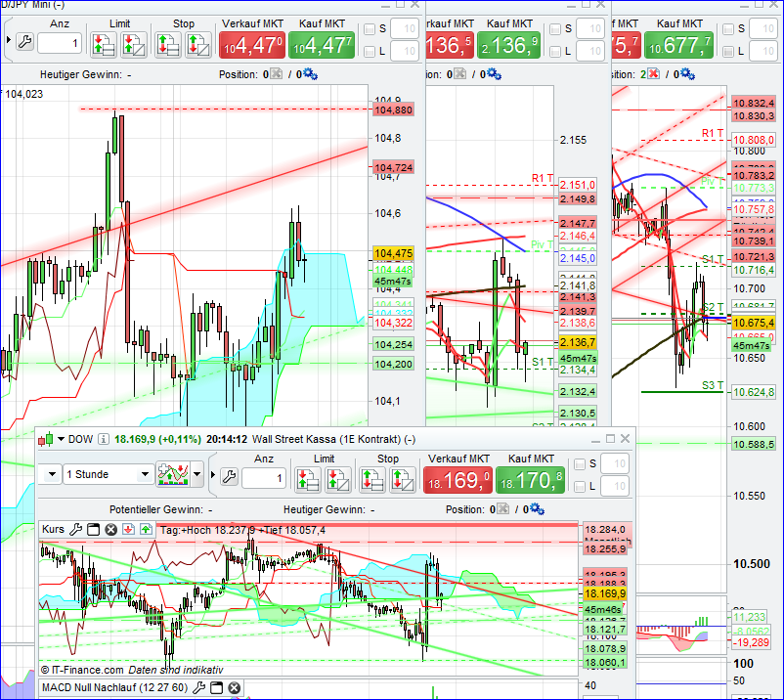Click USD/JPY Limit icon with diagonal box

tap(134, 46)
